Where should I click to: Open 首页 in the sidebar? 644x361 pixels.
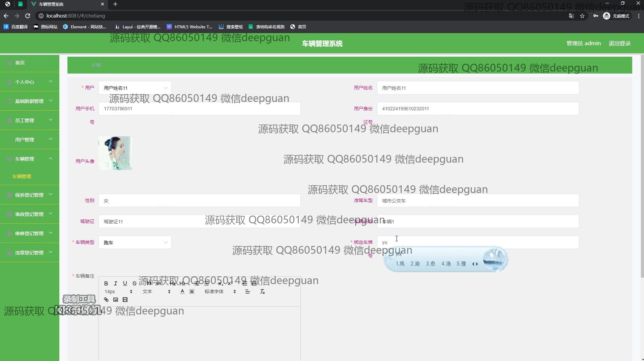click(x=20, y=63)
